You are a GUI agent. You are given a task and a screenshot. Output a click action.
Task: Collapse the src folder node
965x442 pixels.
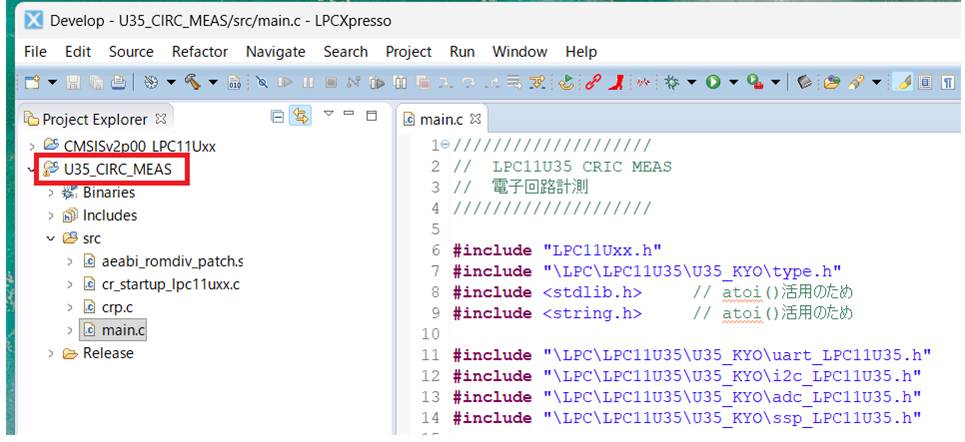[51, 239]
